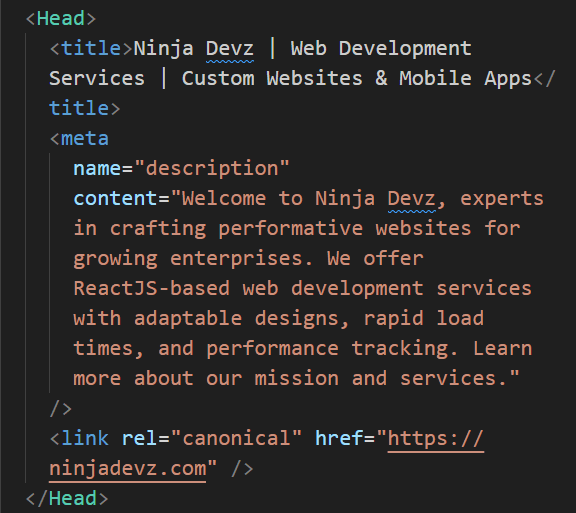Click the closing Head tag

coord(67,498)
